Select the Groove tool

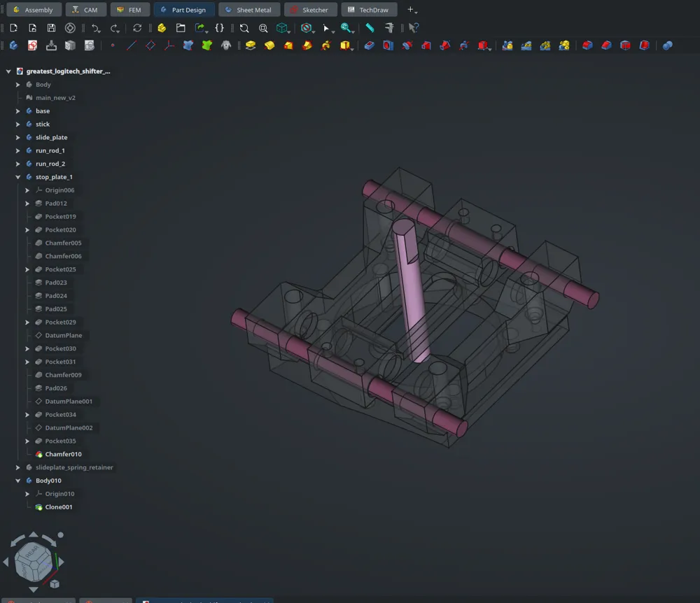[407, 45]
